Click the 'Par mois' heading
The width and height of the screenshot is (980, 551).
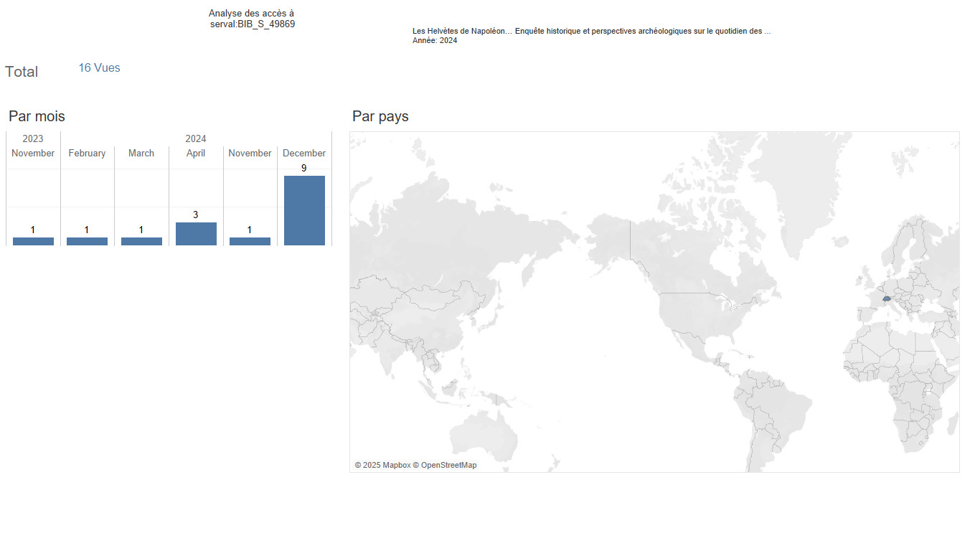pos(37,116)
